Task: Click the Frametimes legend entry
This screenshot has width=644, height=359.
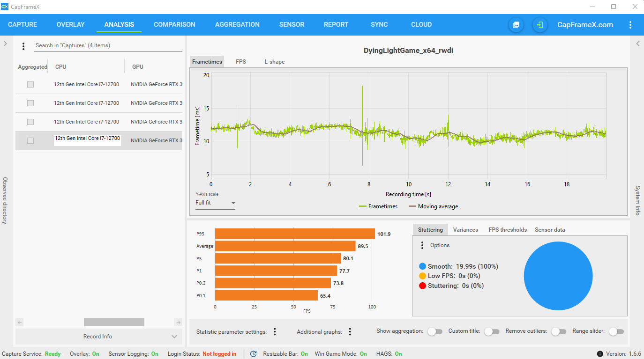Action: point(378,206)
